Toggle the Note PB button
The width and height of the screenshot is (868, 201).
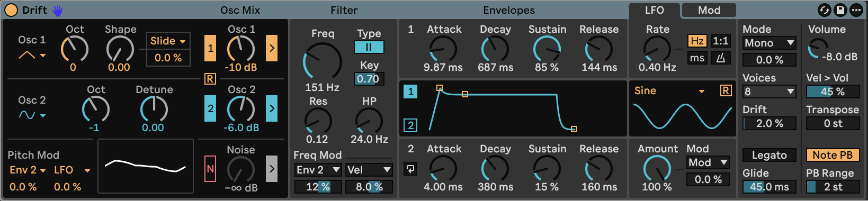click(833, 155)
